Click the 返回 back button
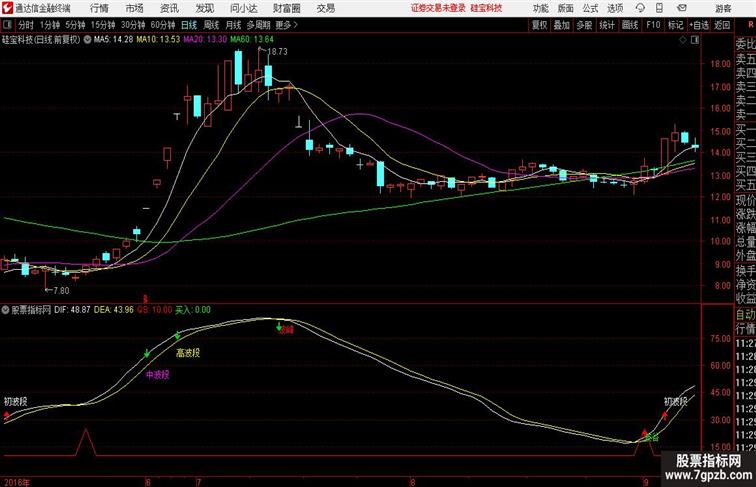 [x=722, y=25]
